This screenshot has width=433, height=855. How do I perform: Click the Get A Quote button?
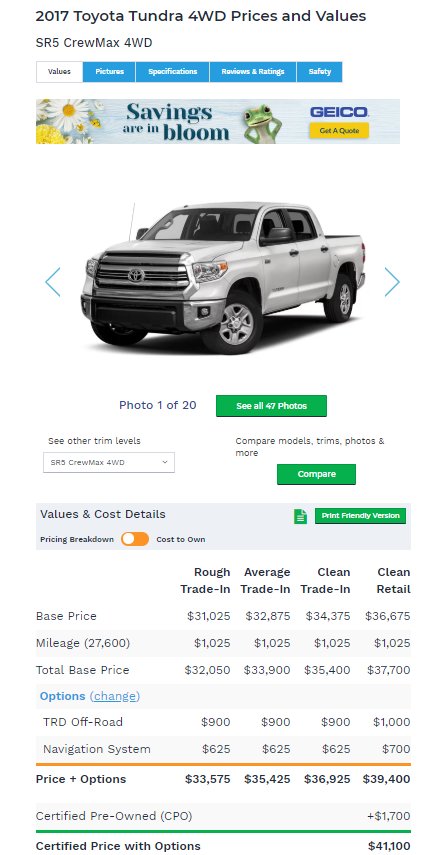[x=339, y=130]
